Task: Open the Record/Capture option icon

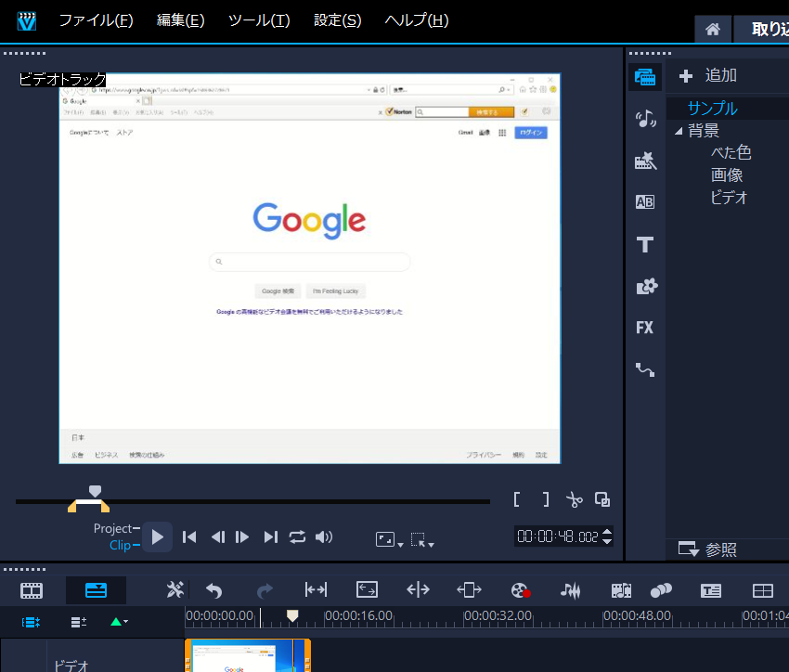Action: click(x=521, y=590)
